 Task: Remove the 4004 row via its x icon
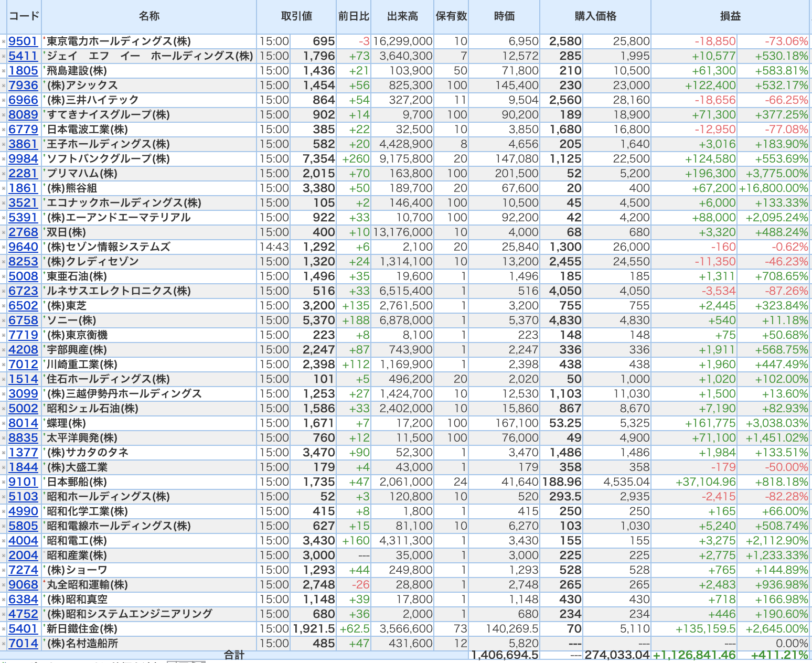4,541
